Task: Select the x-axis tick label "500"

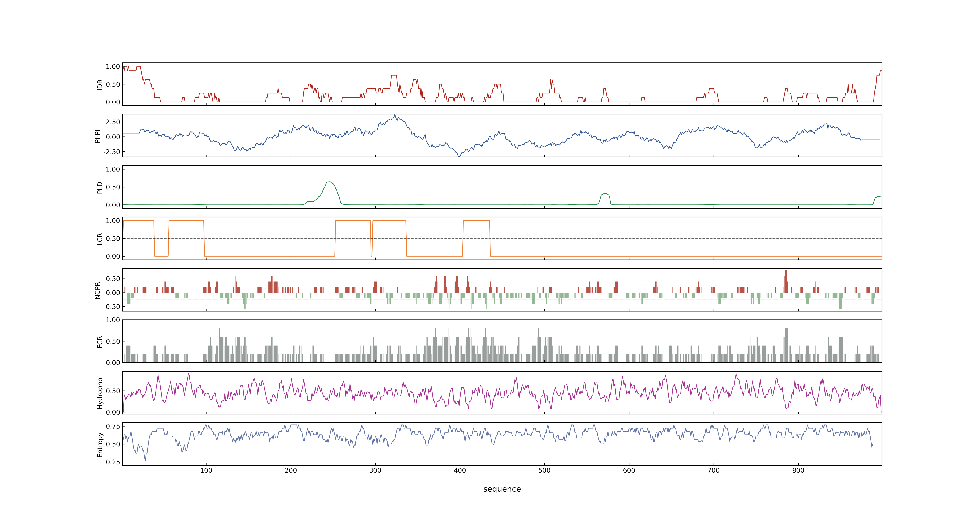Action: click(x=544, y=470)
